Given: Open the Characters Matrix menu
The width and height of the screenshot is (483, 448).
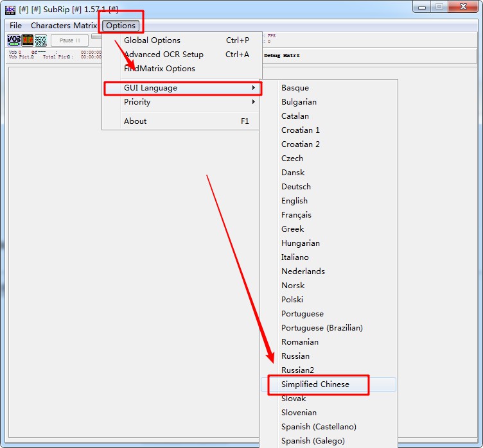Looking at the screenshot, I should [x=64, y=26].
